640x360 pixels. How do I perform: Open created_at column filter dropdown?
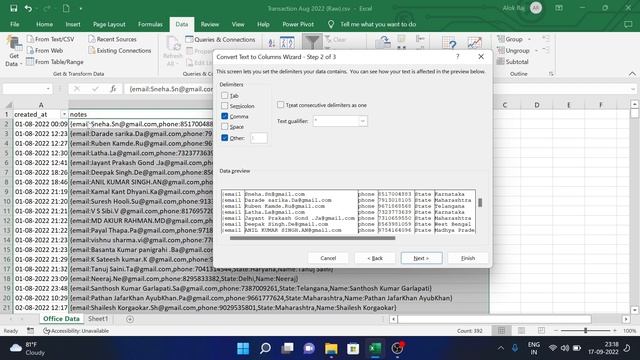[x=64, y=114]
